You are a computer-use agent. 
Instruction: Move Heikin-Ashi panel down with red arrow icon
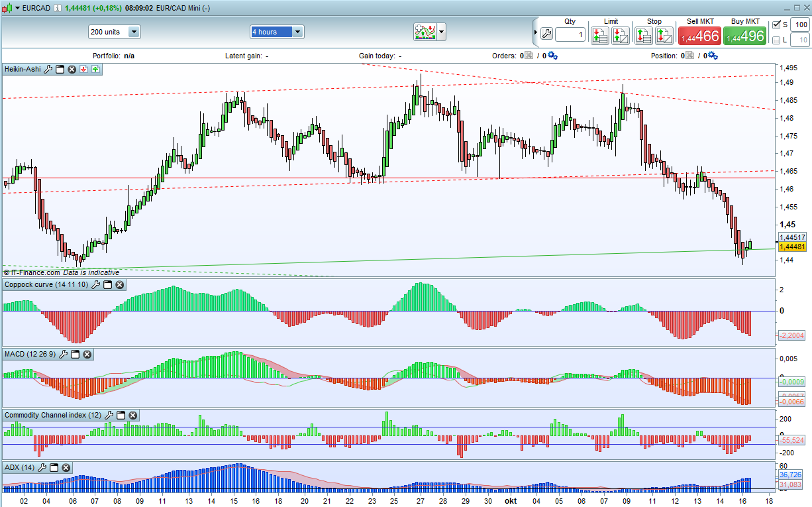point(83,69)
